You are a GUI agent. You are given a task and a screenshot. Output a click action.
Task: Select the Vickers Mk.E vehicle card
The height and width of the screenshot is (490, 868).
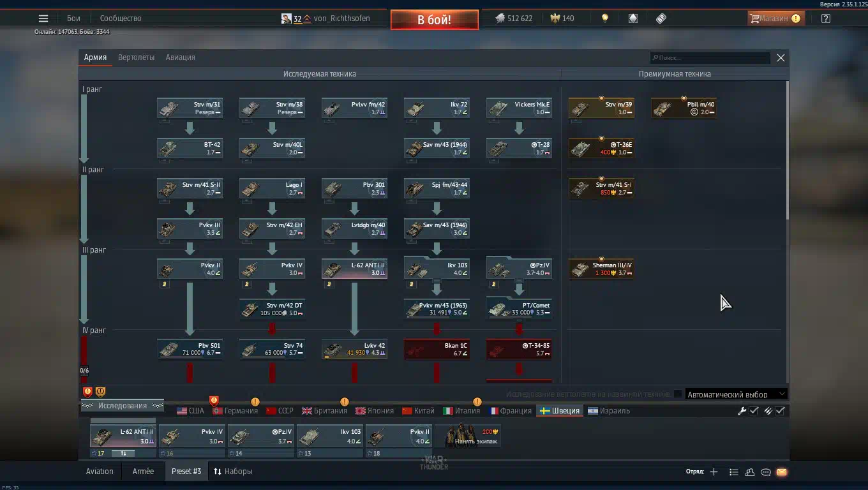[x=519, y=108]
